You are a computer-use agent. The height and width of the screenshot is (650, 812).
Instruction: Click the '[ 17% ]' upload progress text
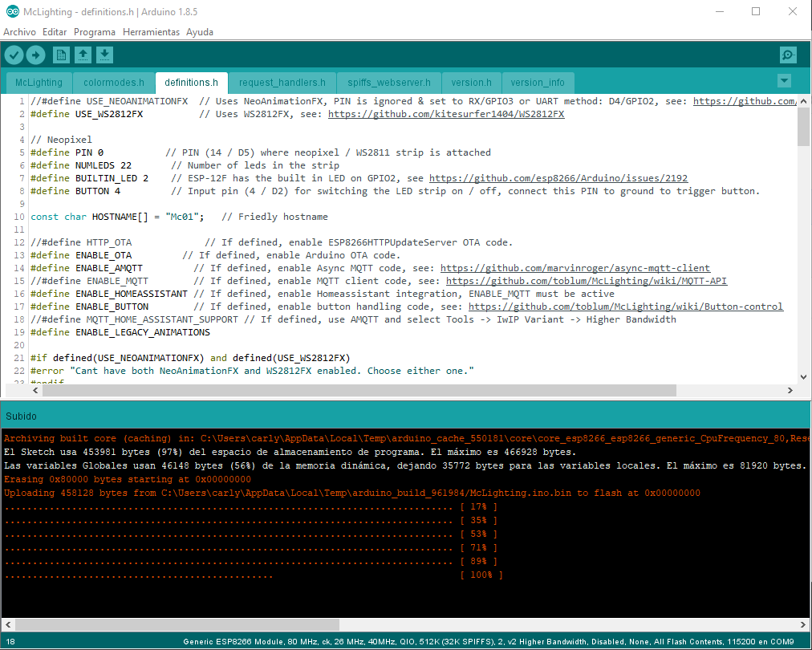click(x=478, y=506)
